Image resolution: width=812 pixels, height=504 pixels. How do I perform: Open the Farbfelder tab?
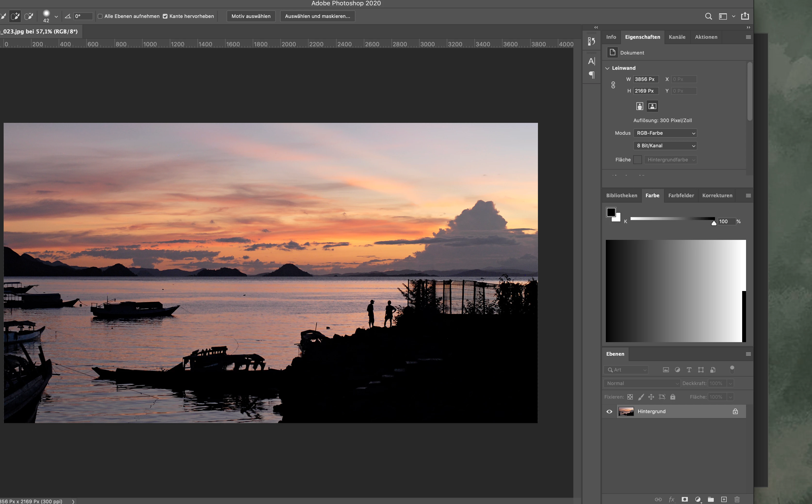(681, 195)
